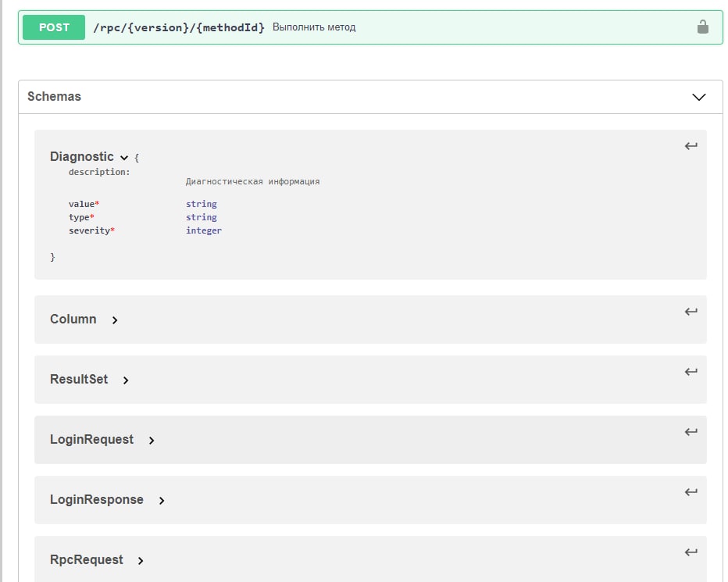The image size is (728, 582).
Task: Expand the RpcRequest schema chevron
Action: (141, 561)
